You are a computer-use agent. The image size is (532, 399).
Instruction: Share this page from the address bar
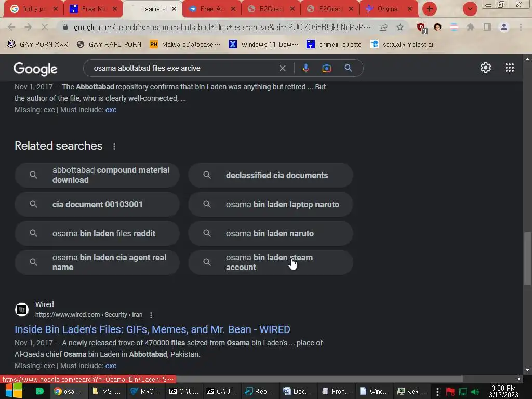383,27
